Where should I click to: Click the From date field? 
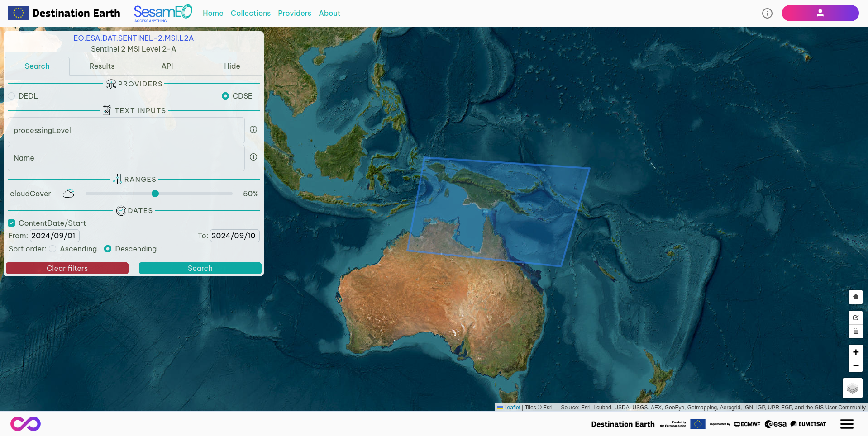(55, 236)
